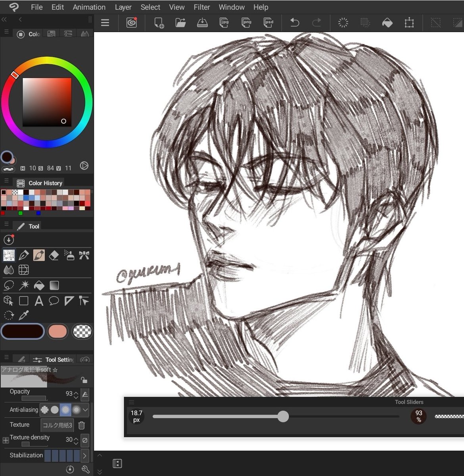
Task: Redo the undone action
Action: pos(316,23)
